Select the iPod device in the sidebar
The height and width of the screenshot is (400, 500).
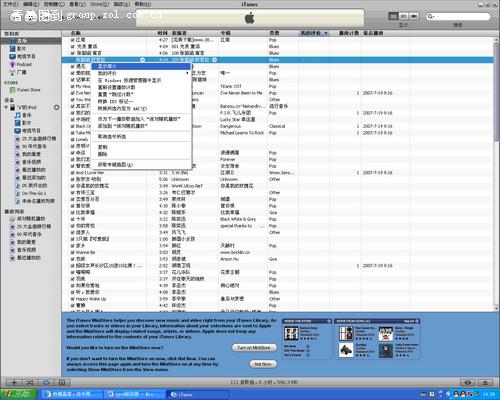[25, 107]
